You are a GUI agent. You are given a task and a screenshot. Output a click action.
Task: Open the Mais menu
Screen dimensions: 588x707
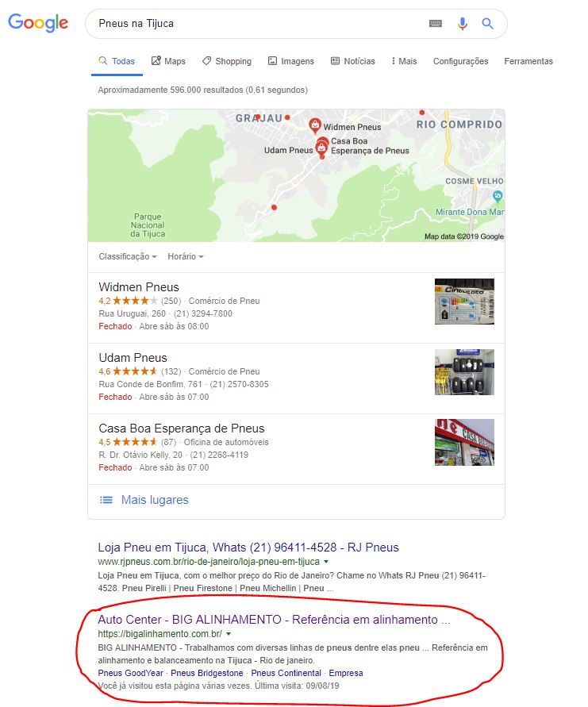click(404, 61)
